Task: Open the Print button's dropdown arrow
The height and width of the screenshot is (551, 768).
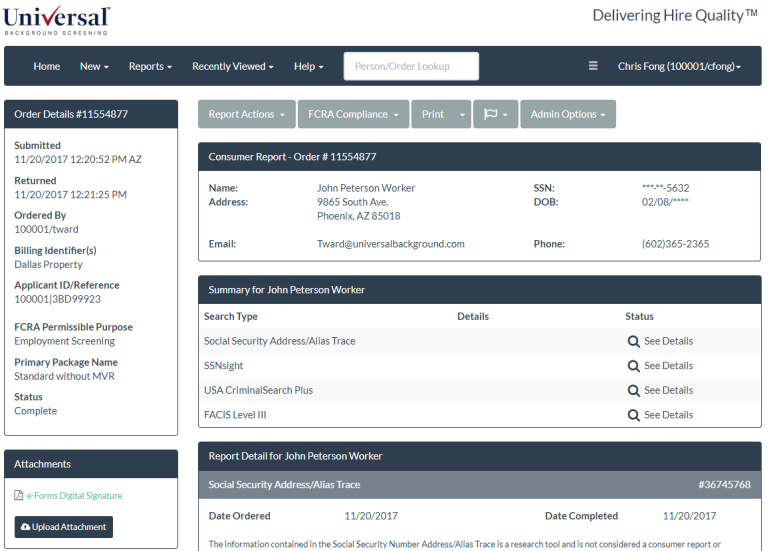Action: [x=462, y=114]
